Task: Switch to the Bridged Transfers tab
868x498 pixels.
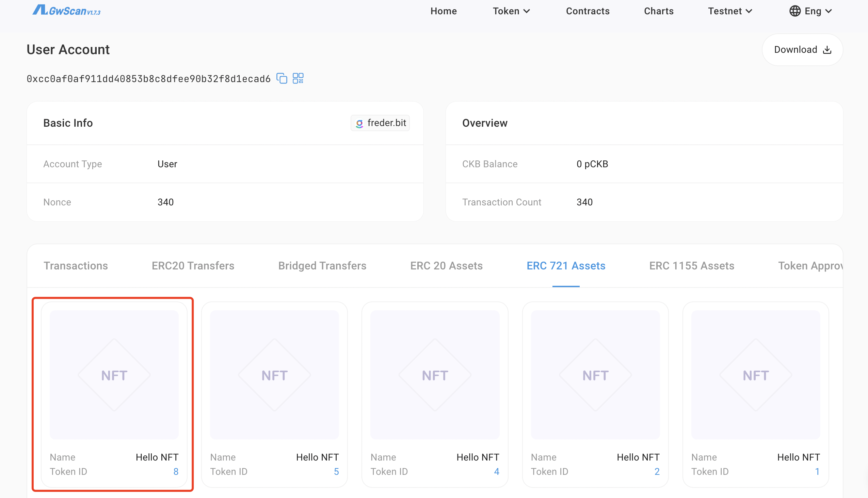Action: 322,265
